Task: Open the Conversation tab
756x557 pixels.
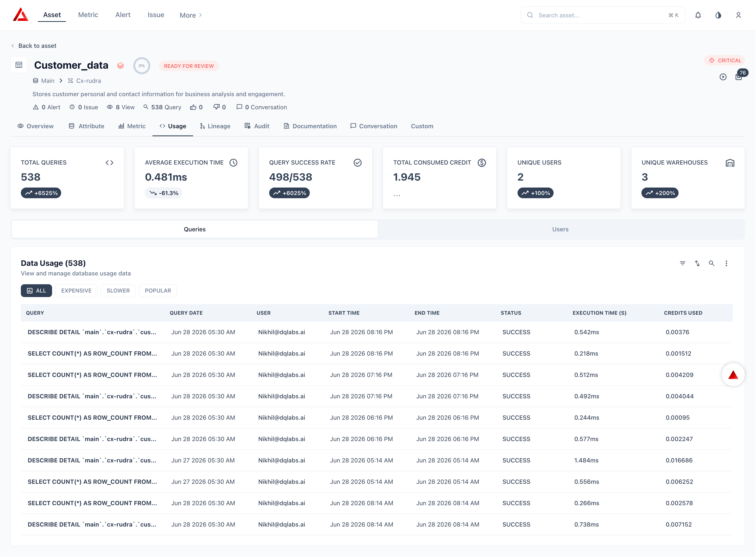Action: (x=374, y=126)
